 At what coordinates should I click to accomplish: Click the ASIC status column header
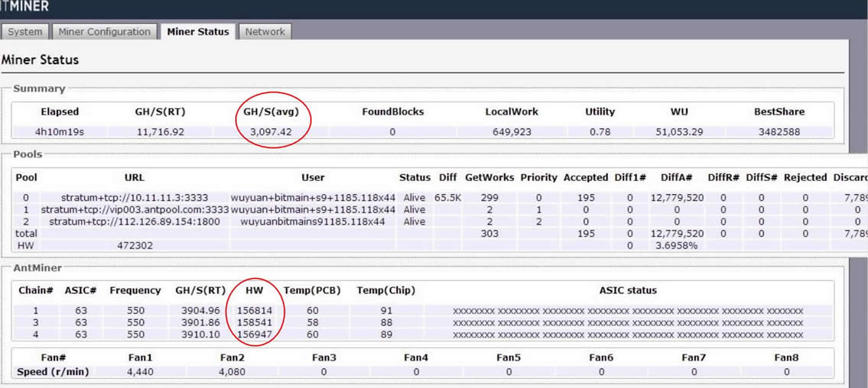click(627, 290)
